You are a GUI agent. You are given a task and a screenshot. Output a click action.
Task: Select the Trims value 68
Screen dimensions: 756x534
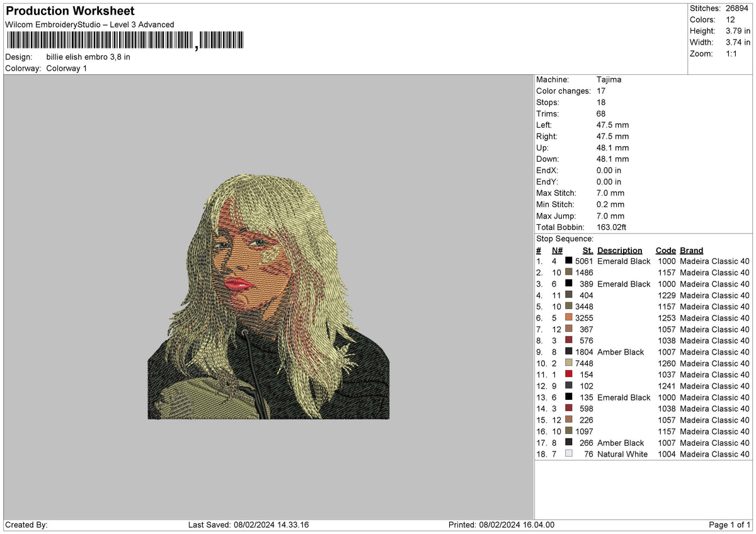click(601, 113)
